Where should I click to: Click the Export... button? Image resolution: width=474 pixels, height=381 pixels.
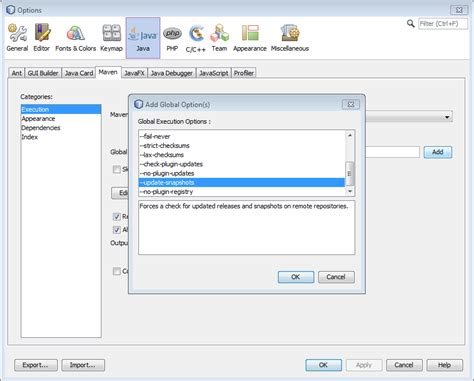(x=36, y=365)
